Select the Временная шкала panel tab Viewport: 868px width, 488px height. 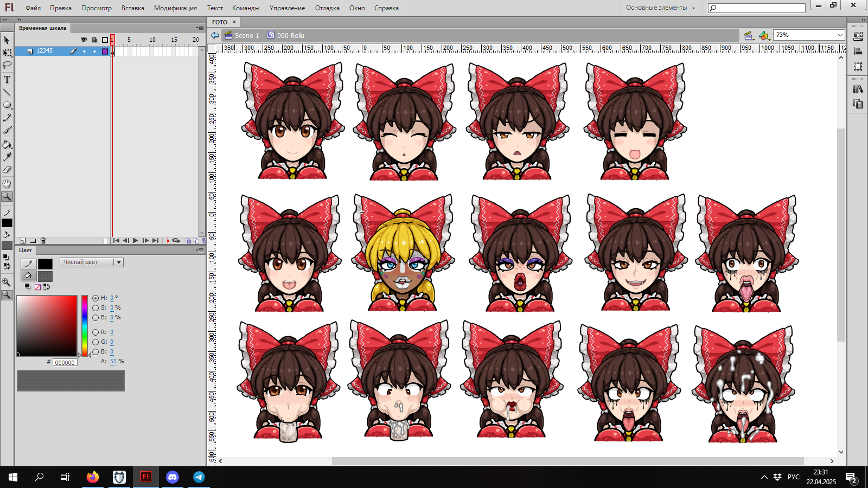tap(43, 28)
